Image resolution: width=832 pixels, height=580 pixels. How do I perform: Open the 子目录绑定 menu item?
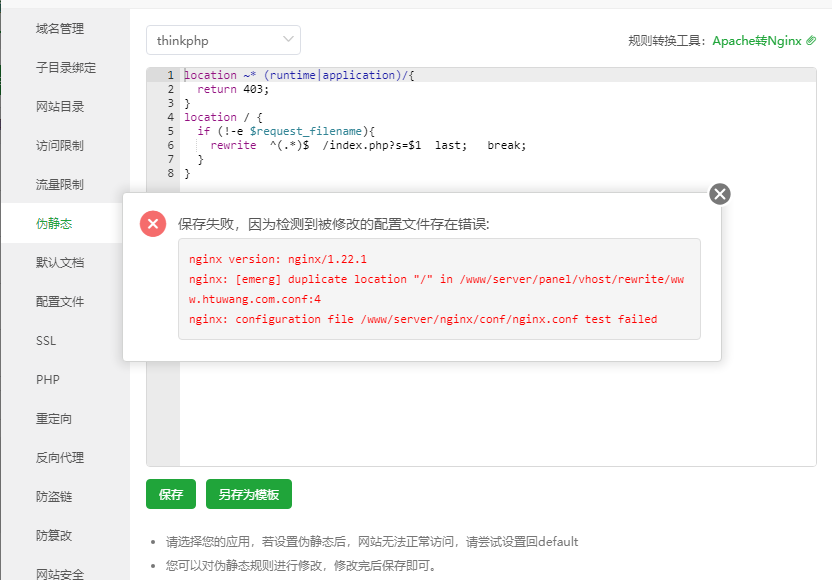coord(66,67)
